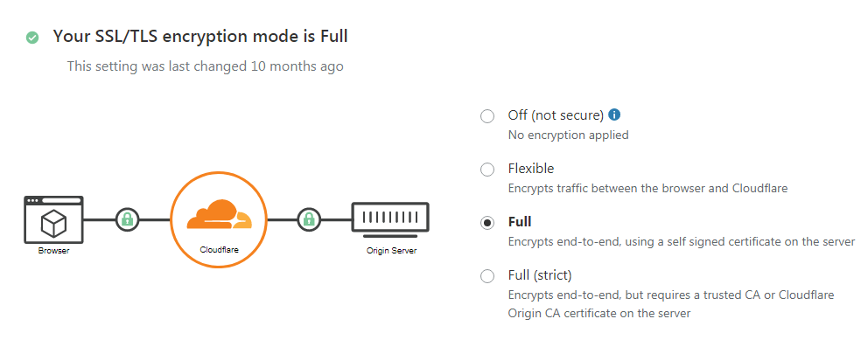This screenshot has height=340, width=868.
Task: Click the green checkmark status icon
Action: point(32,38)
